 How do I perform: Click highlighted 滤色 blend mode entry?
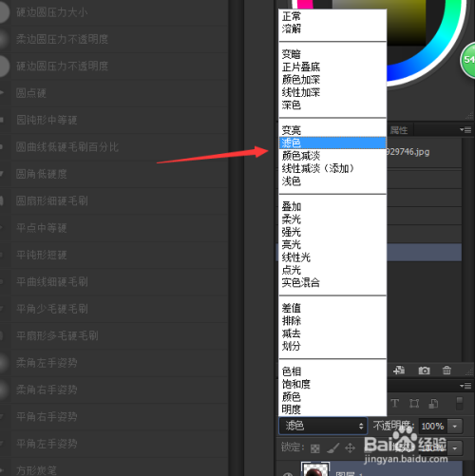point(332,143)
